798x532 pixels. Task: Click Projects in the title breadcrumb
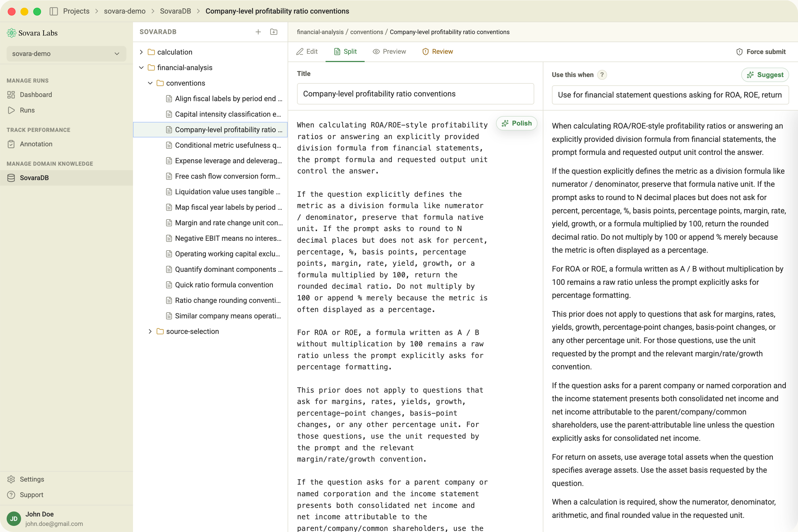(x=76, y=11)
